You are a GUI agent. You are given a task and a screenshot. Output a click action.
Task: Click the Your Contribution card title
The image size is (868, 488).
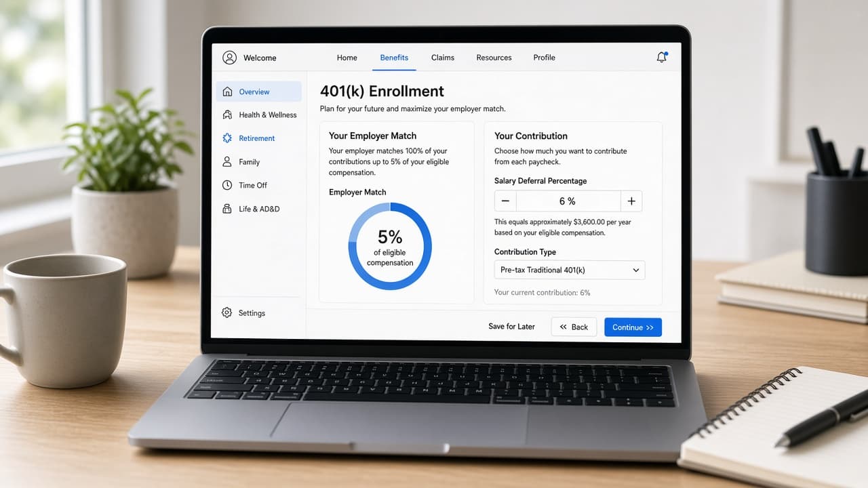coord(531,136)
